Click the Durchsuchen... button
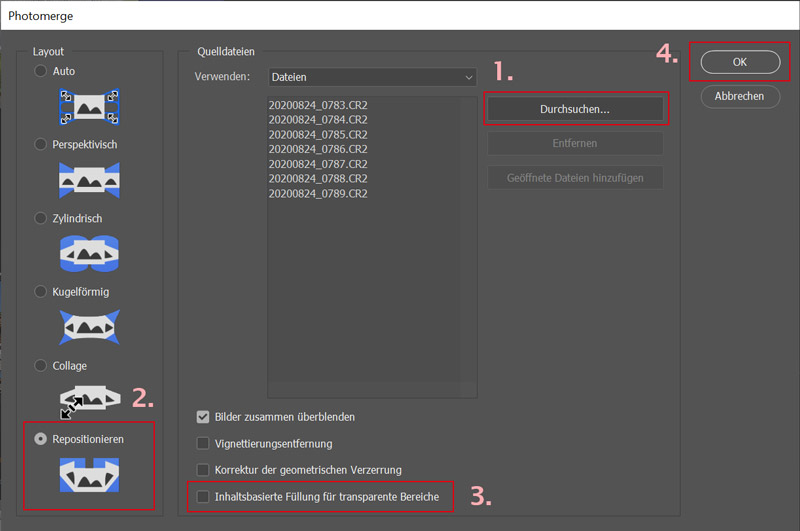This screenshot has height=531, width=800. [575, 109]
